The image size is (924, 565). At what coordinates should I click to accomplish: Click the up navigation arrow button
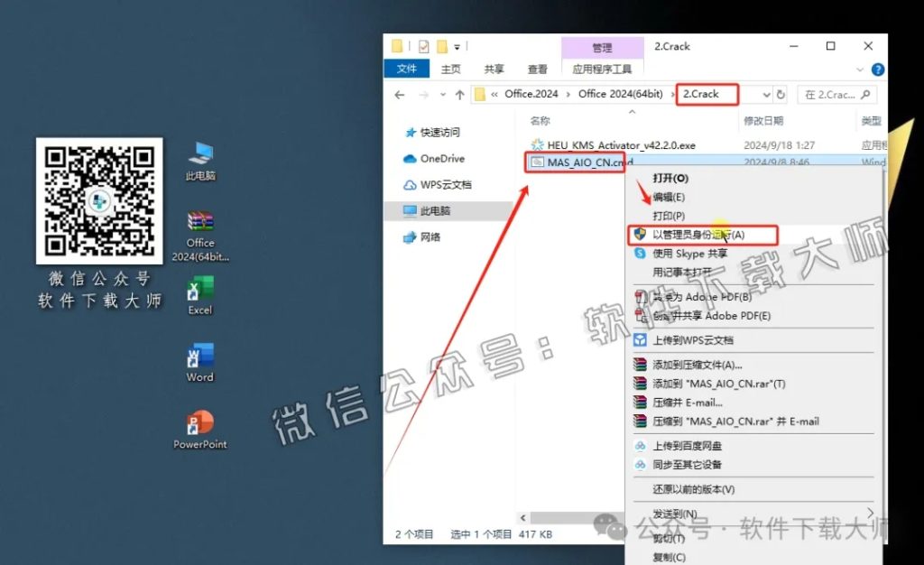point(461,94)
